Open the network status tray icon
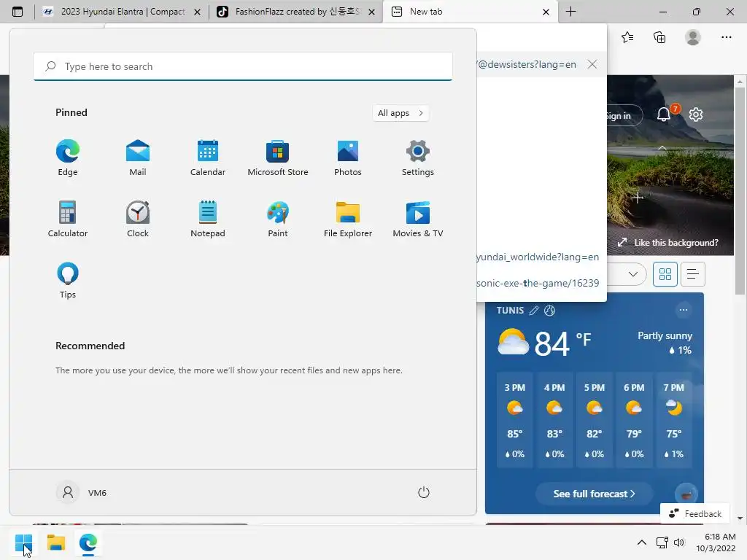This screenshot has width=747, height=560. (x=662, y=542)
